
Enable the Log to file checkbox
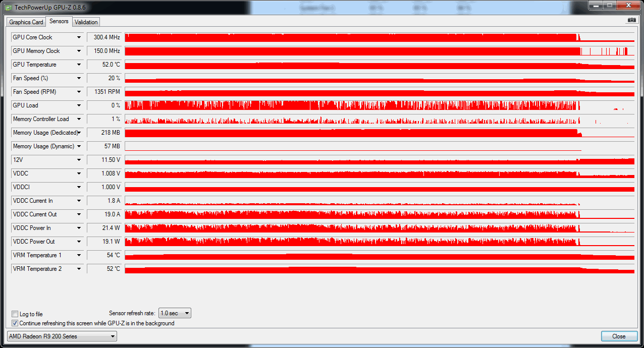(x=15, y=314)
